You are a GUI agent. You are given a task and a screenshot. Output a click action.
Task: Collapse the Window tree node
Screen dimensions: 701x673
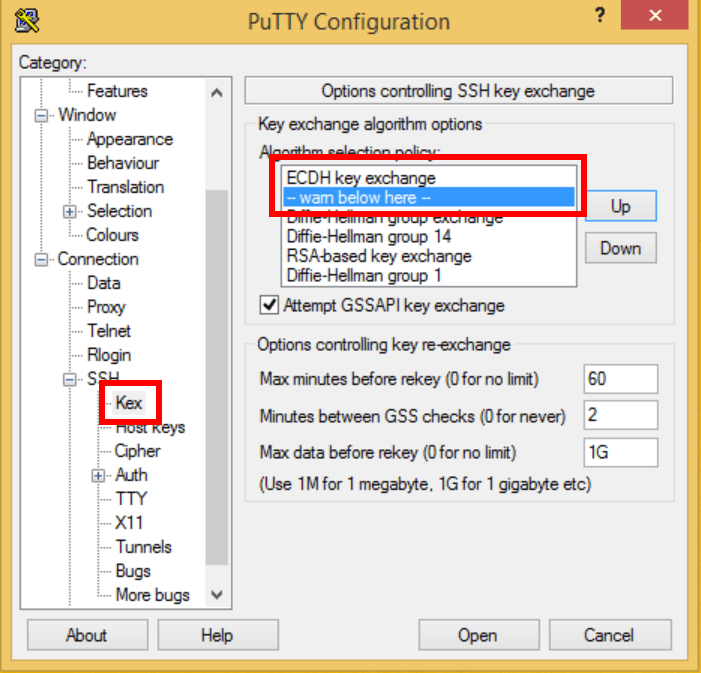tap(41, 116)
